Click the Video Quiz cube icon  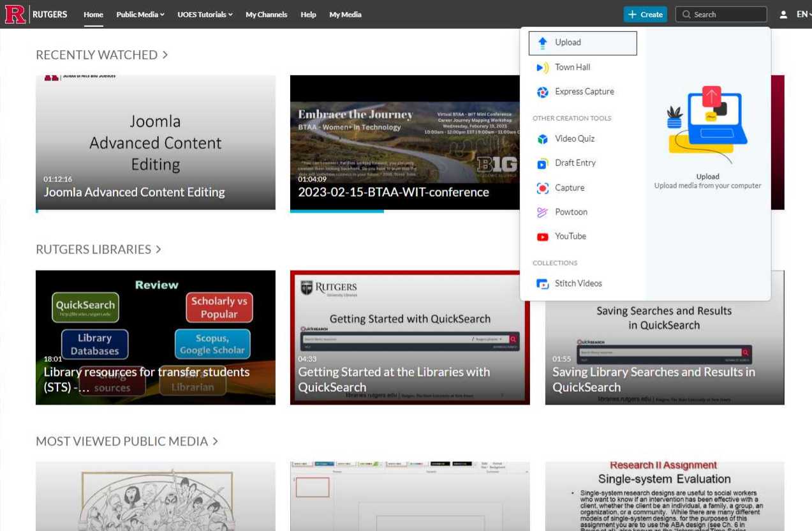click(543, 139)
